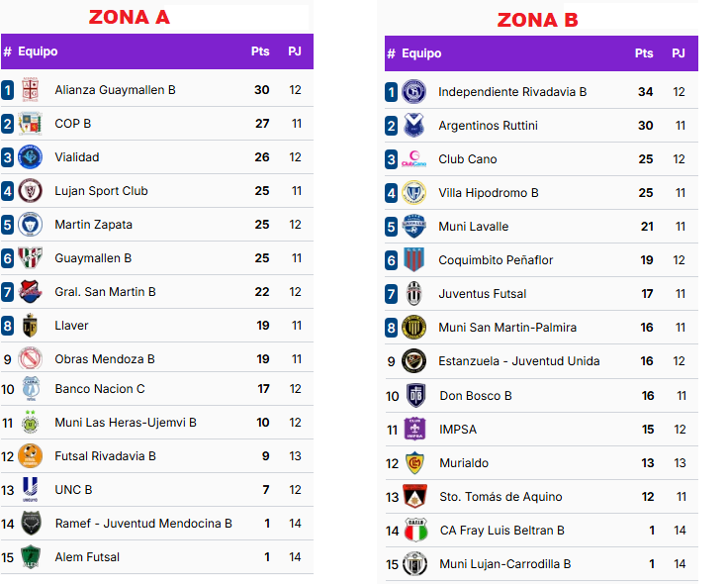Click the Coquimbito Peñaflor team badge
Viewport: 728px width, 584px height.
414,260
